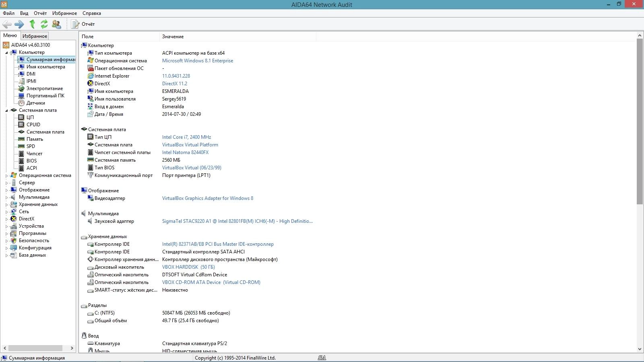644x362 pixels.
Task: Open the Intel Natoma 82440FX link
Action: tap(185, 152)
